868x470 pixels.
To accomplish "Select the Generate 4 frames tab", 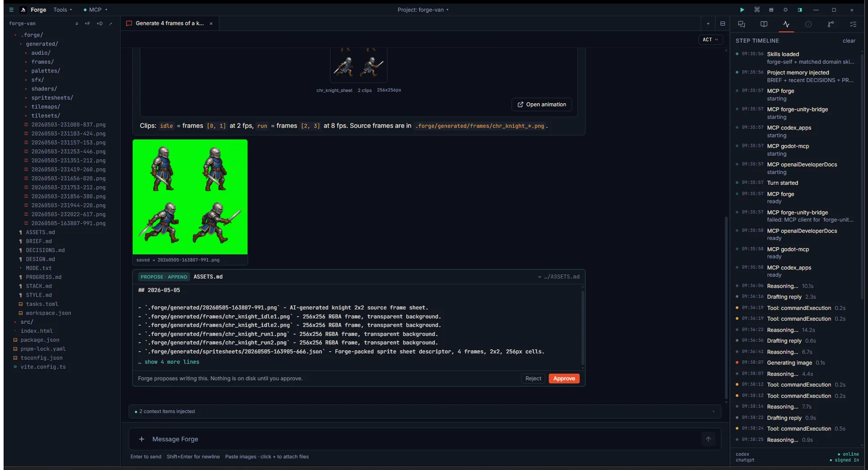I will (x=169, y=23).
